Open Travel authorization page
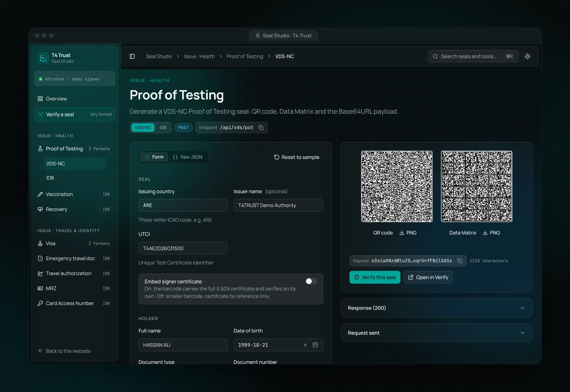570x392 pixels. click(75, 273)
